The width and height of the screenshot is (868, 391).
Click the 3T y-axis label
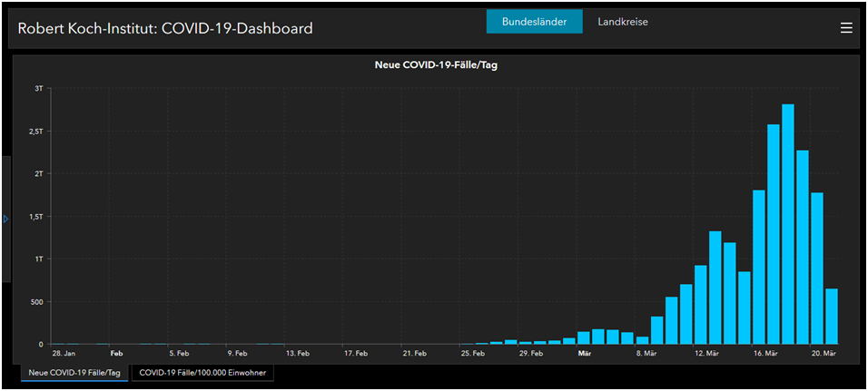pyautogui.click(x=38, y=89)
